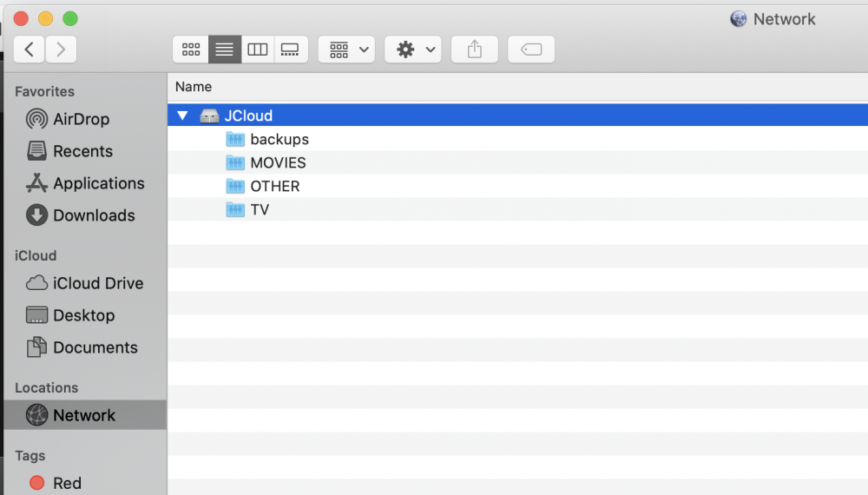The height and width of the screenshot is (495, 868).
Task: Click the Applications sidebar icon
Action: tap(36, 182)
